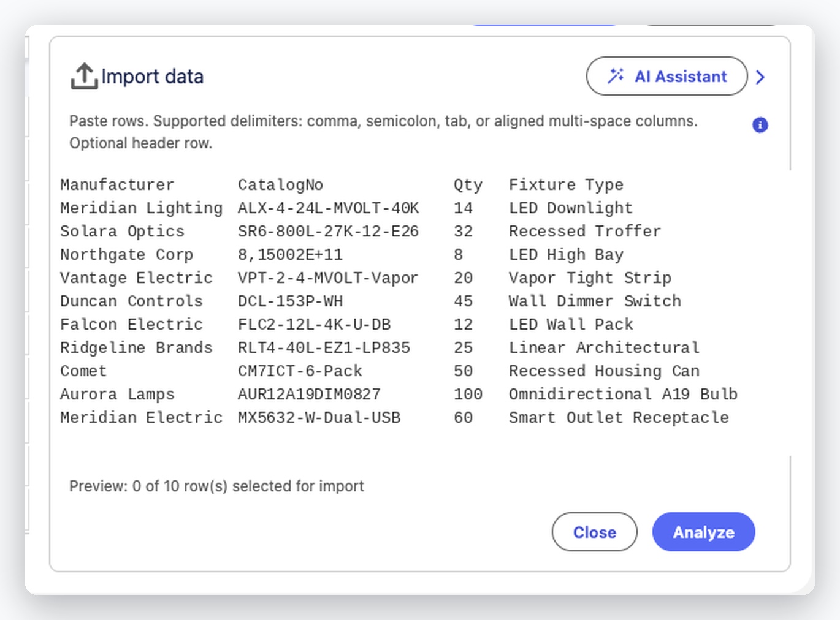Click the magic wand icon in AI Assistant

click(616, 76)
